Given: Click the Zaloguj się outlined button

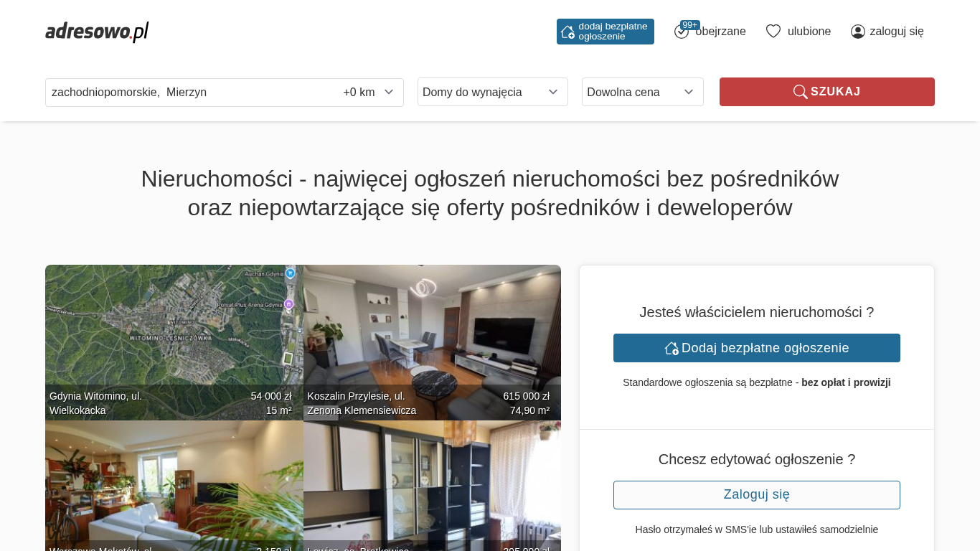Looking at the screenshot, I should pos(757,495).
